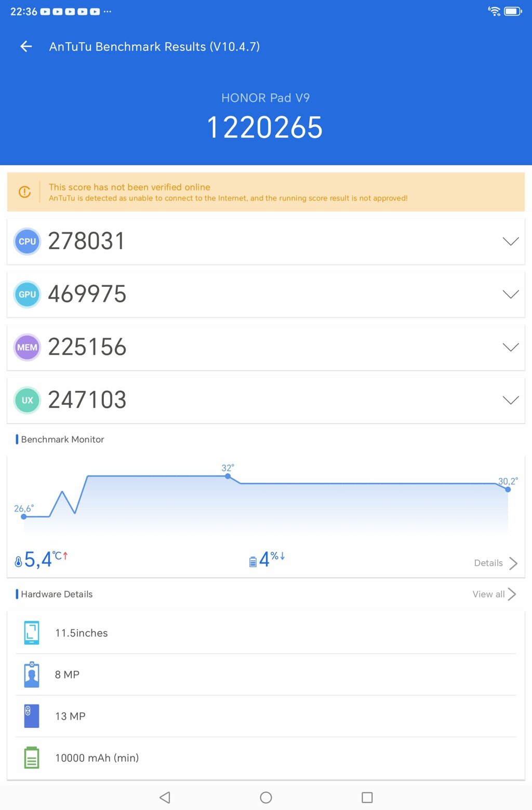
Task: Tap the warning exclamation icon
Action: pos(24,192)
